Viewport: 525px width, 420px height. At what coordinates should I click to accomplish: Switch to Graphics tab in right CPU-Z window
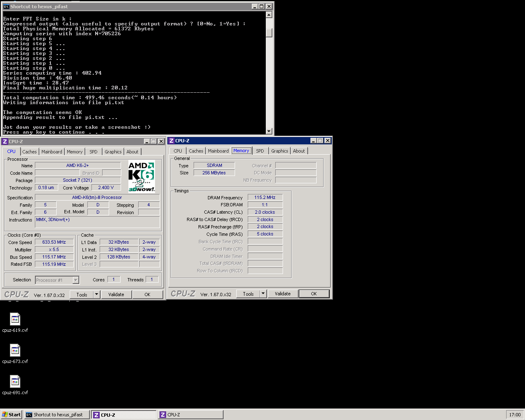click(x=280, y=151)
